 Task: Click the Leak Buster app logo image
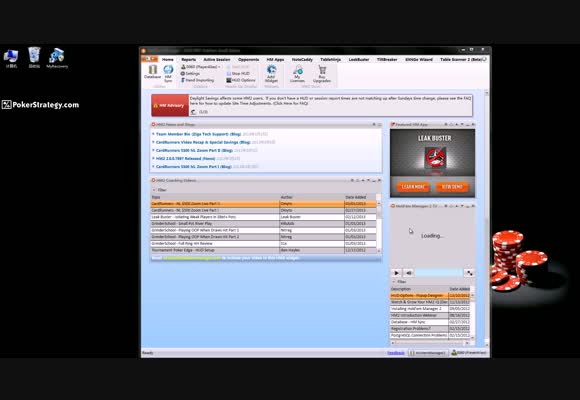coord(435,157)
